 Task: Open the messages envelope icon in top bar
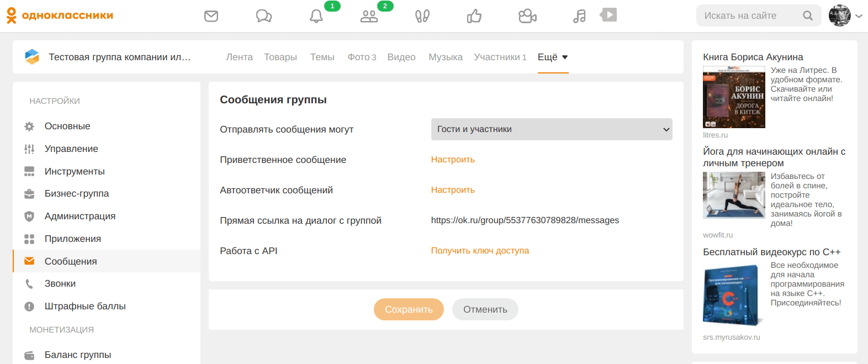tap(211, 16)
